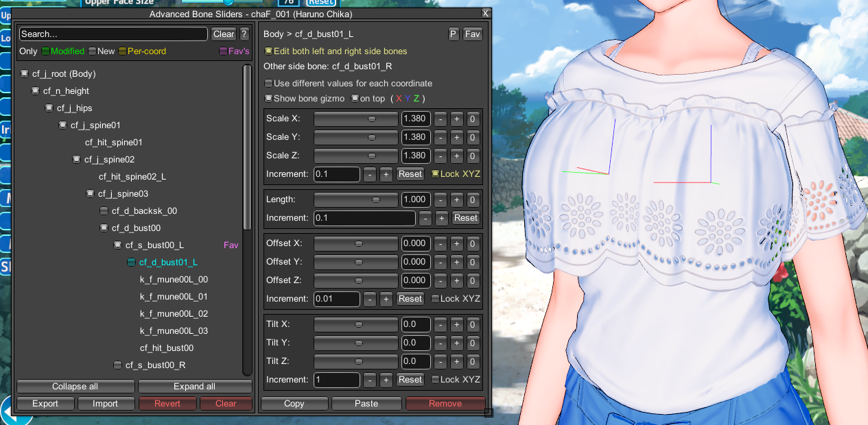The width and height of the screenshot is (868, 425).
Task: Remove the current bone modifier
Action: point(445,403)
